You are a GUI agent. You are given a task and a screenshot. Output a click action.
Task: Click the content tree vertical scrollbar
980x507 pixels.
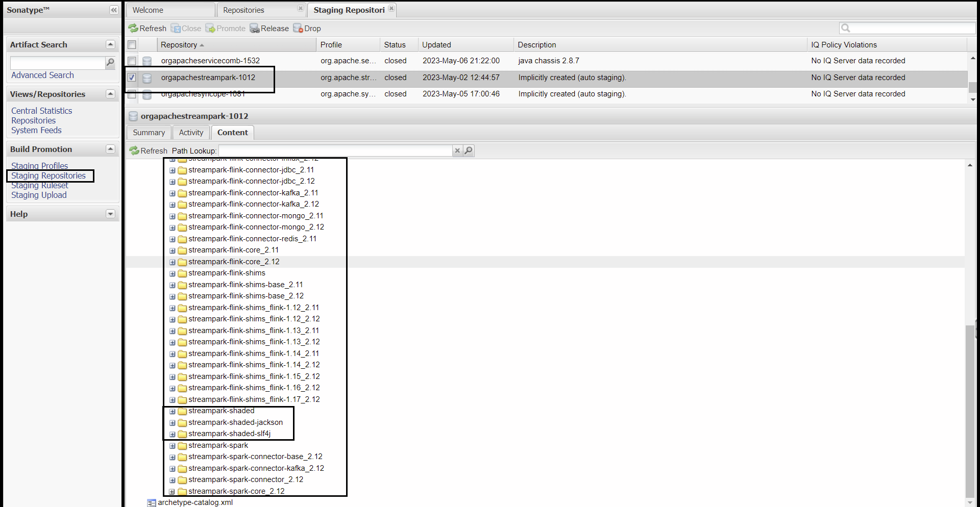(970, 408)
